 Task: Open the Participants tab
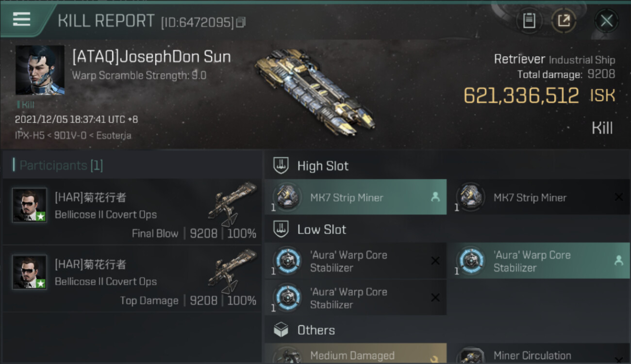(61, 165)
